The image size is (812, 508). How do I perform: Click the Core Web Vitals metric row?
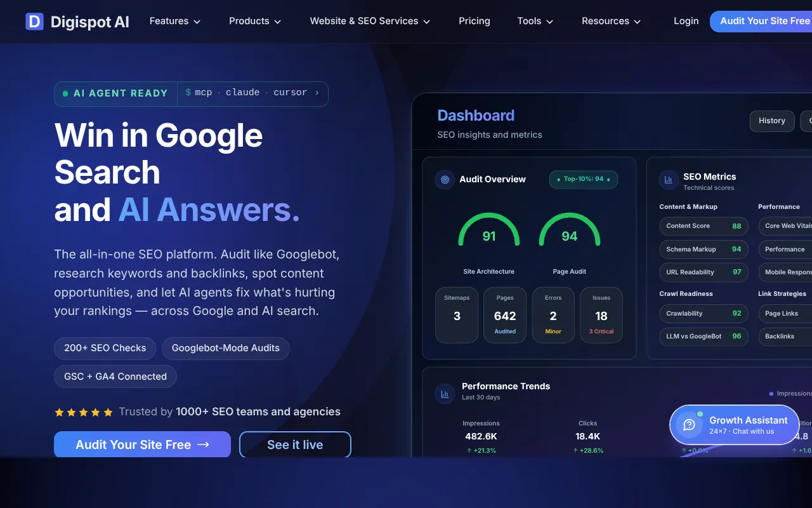click(785, 226)
